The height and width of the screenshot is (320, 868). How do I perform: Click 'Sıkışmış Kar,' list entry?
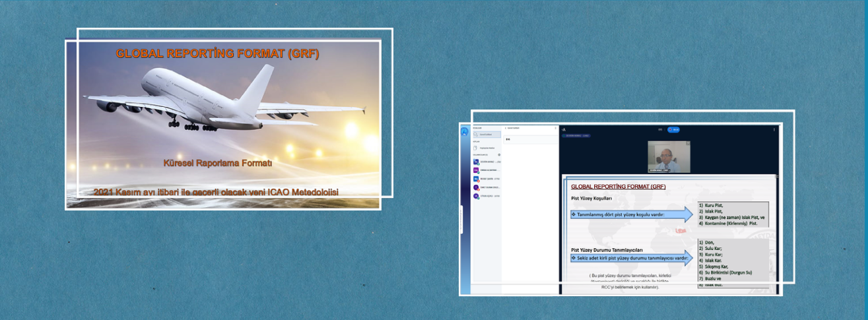pos(714,267)
